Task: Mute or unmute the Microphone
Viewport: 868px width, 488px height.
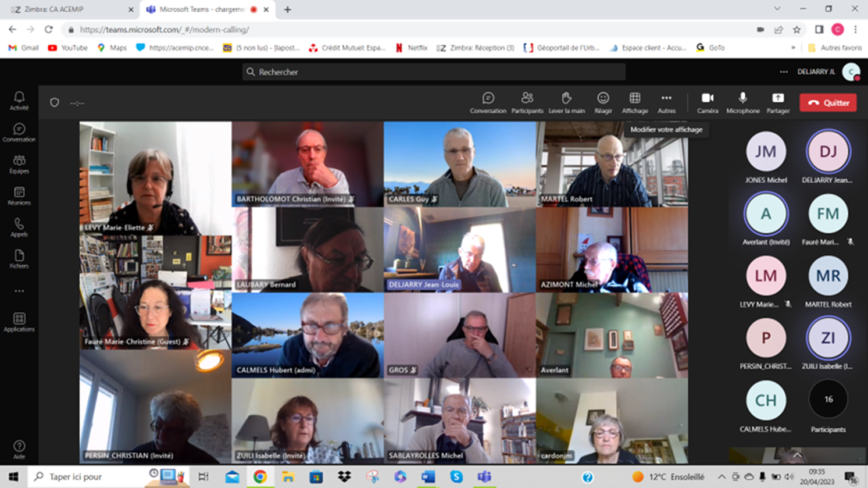Action: pyautogui.click(x=742, y=102)
